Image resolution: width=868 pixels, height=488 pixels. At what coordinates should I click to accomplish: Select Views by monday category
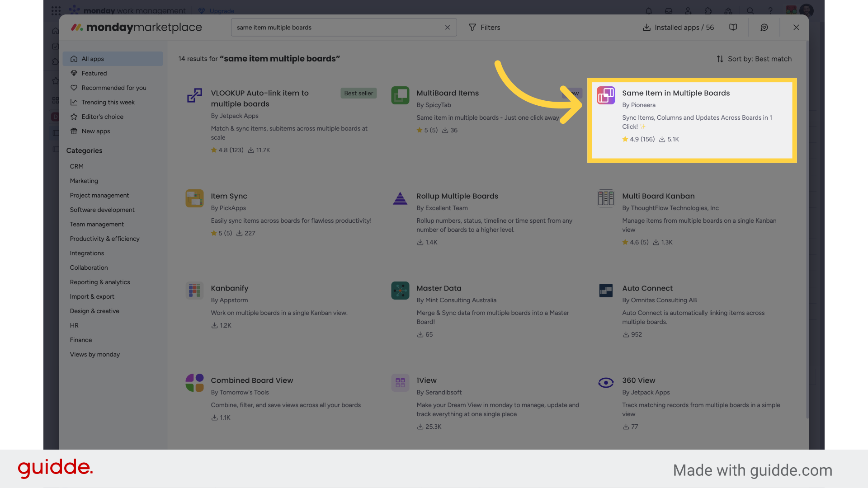[x=95, y=354]
